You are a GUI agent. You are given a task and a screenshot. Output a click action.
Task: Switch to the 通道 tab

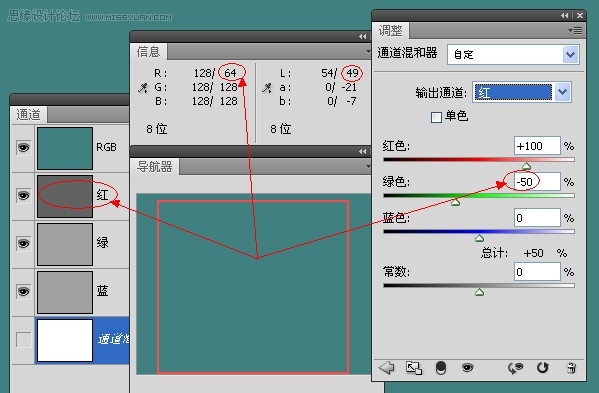pos(29,115)
